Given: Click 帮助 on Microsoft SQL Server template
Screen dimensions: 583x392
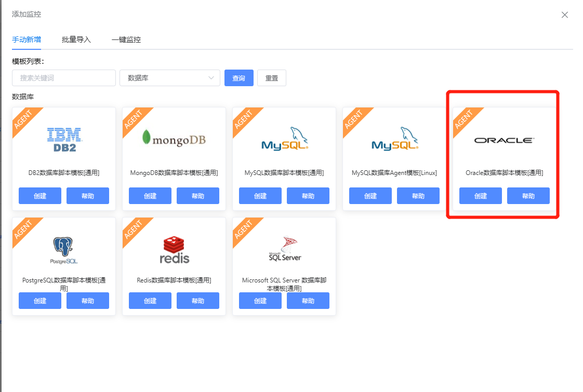Looking at the screenshot, I should [308, 301].
